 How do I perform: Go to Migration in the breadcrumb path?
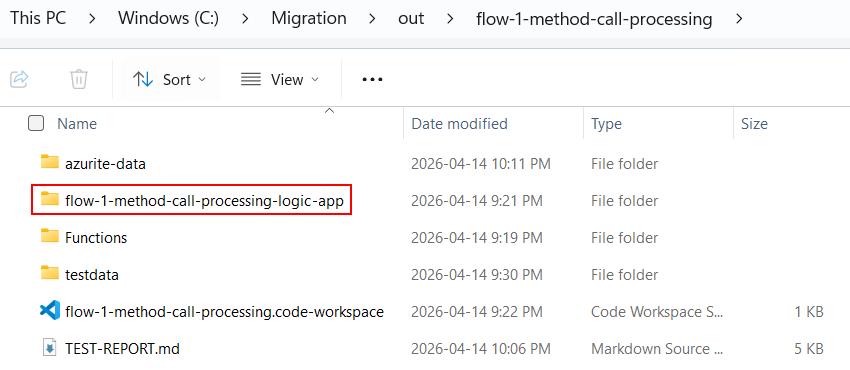309,18
